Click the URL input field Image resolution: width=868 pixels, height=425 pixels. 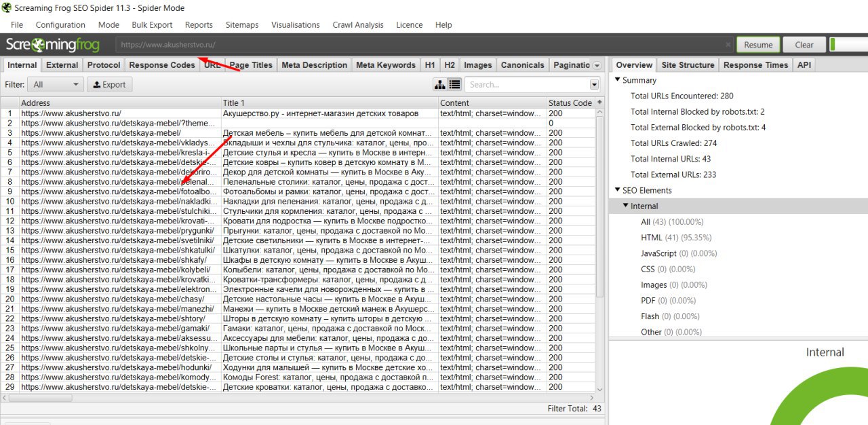tap(424, 45)
